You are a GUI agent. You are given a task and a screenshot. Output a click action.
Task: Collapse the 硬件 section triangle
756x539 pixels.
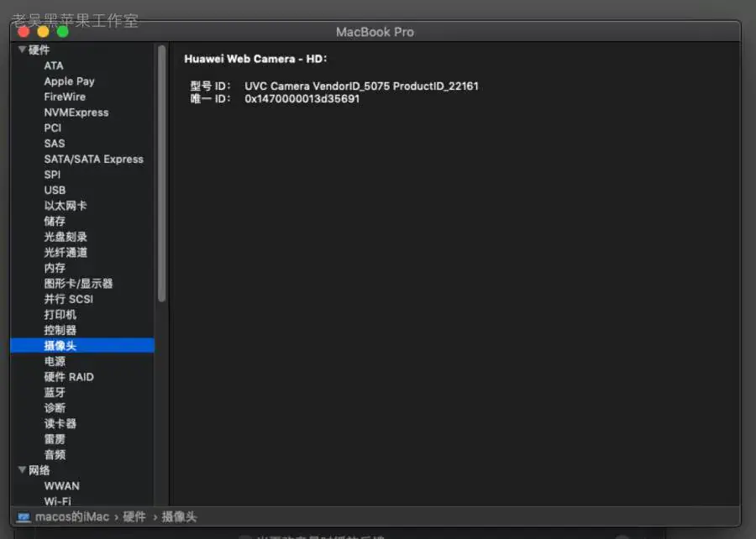tap(22, 50)
